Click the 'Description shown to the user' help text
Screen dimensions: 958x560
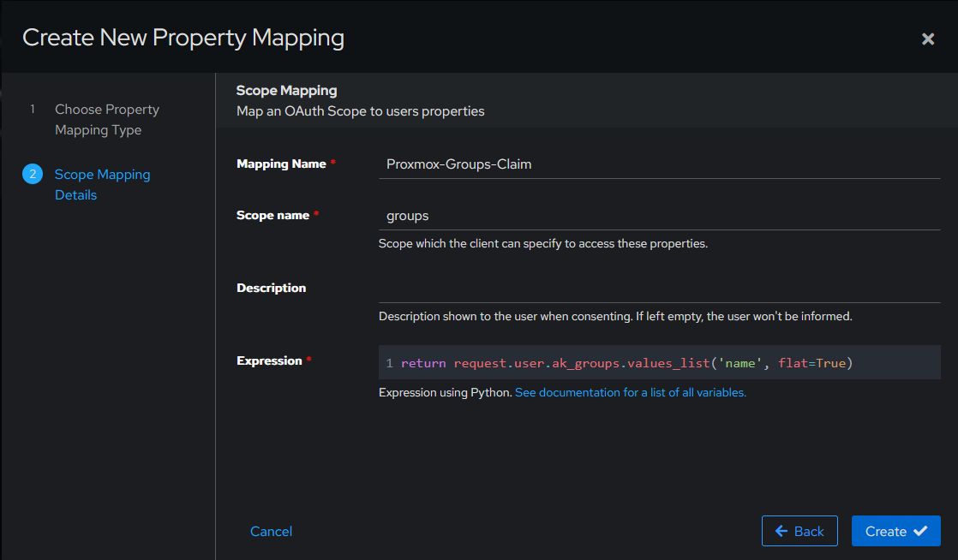[x=615, y=316]
